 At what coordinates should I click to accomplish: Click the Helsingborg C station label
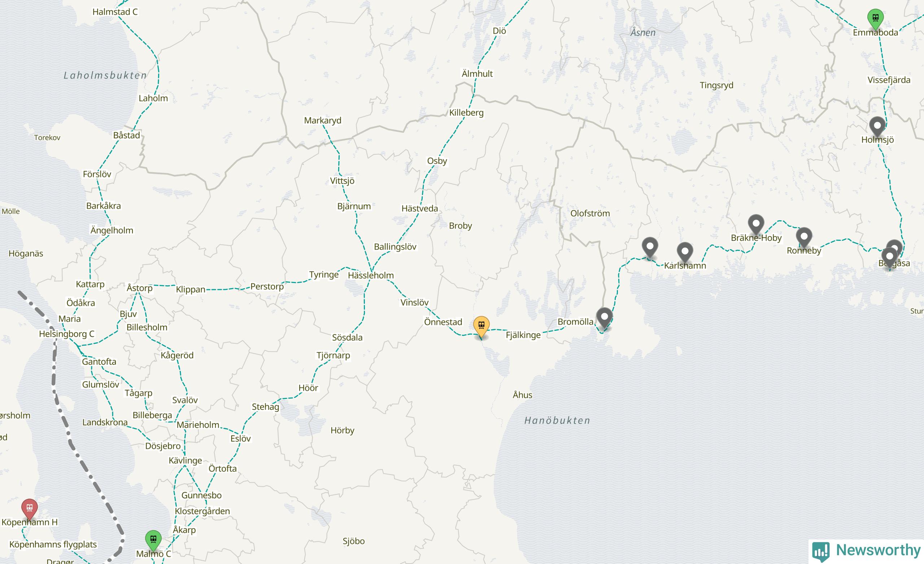[66, 334]
